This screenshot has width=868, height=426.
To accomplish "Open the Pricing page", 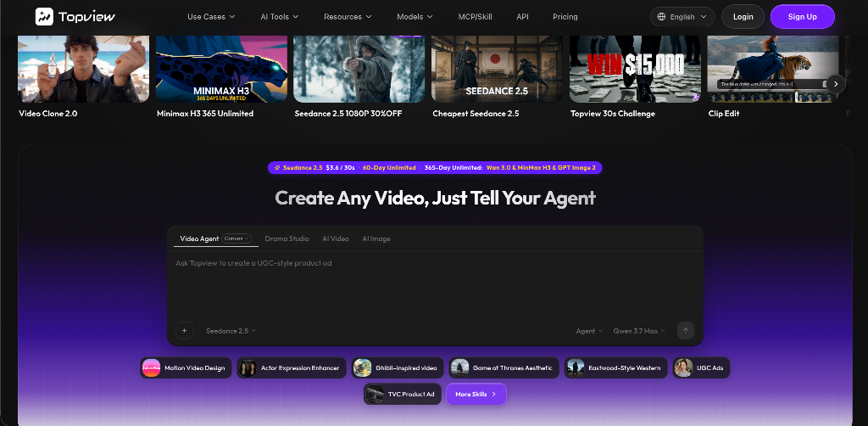I will (x=565, y=17).
